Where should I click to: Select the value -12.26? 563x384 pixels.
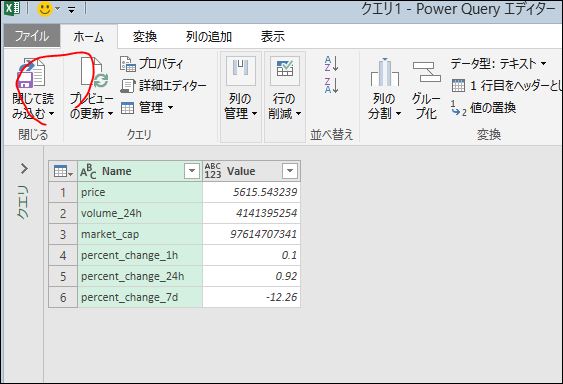coord(251,297)
